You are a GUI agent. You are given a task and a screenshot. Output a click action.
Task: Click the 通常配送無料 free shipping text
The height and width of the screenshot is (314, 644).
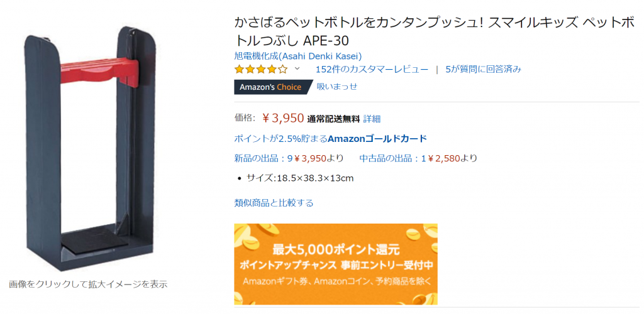tap(333, 118)
